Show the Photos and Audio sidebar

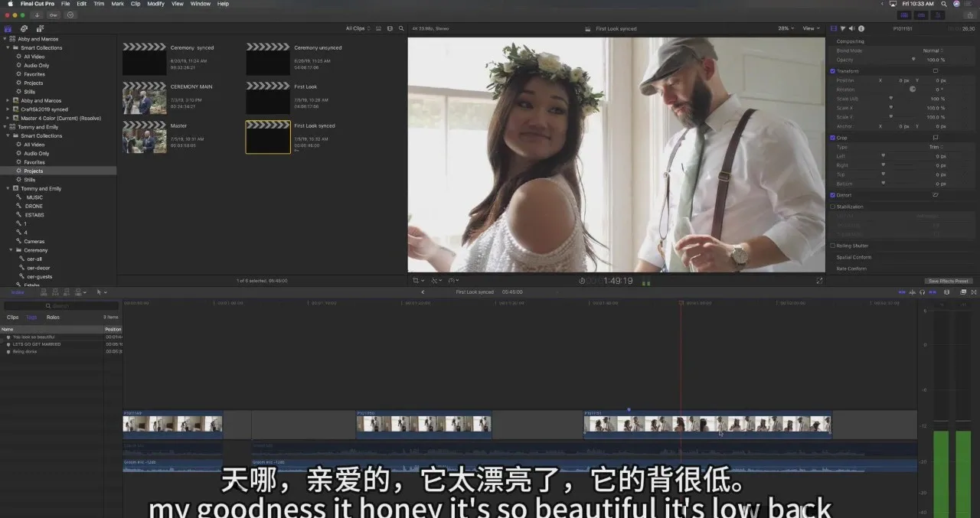(x=24, y=28)
